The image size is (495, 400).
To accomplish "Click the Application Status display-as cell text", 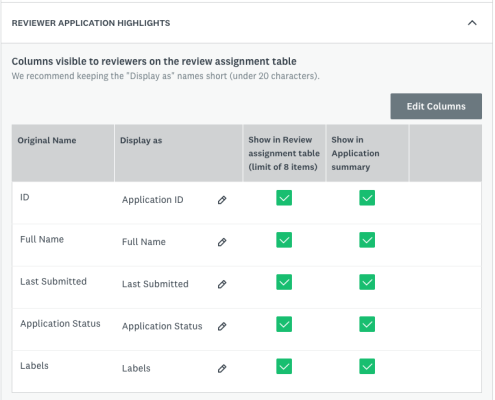I will pyautogui.click(x=162, y=326).
